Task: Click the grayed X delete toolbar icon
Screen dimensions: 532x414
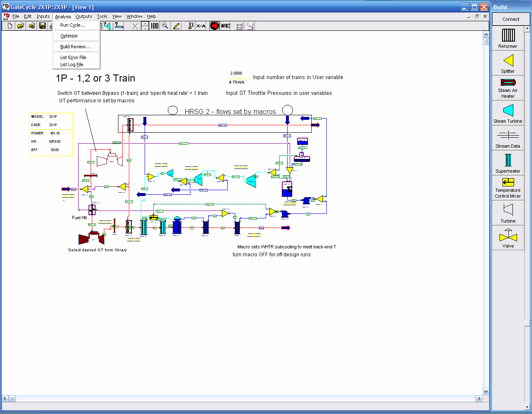Action: pyautogui.click(x=135, y=26)
